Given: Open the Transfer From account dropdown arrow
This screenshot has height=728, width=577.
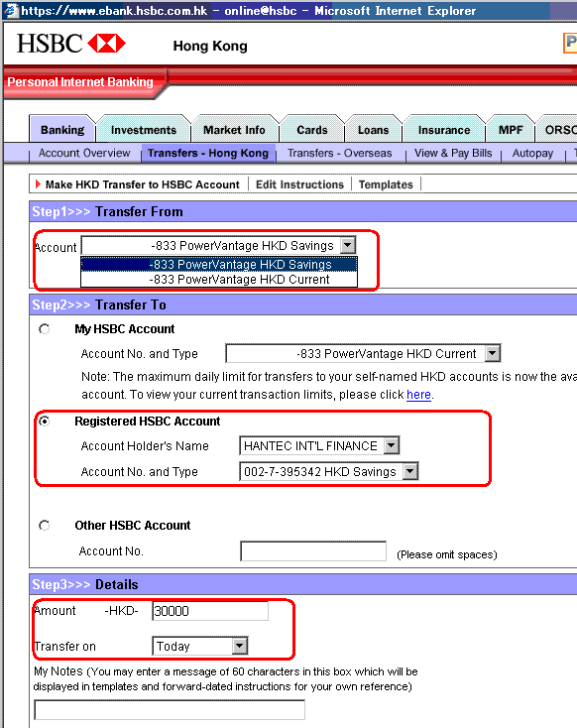Looking at the screenshot, I should pyautogui.click(x=348, y=245).
